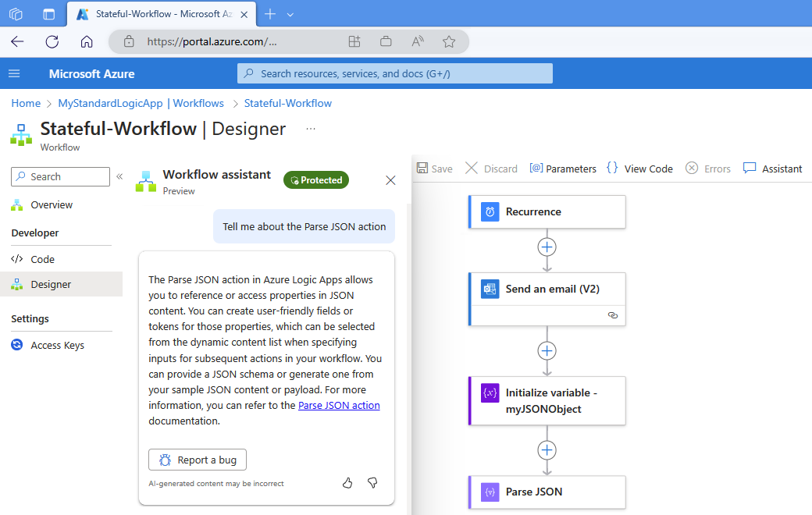Viewport: 812px width, 515px height.
Task: Open View Code from the designer toolbar
Action: click(639, 169)
